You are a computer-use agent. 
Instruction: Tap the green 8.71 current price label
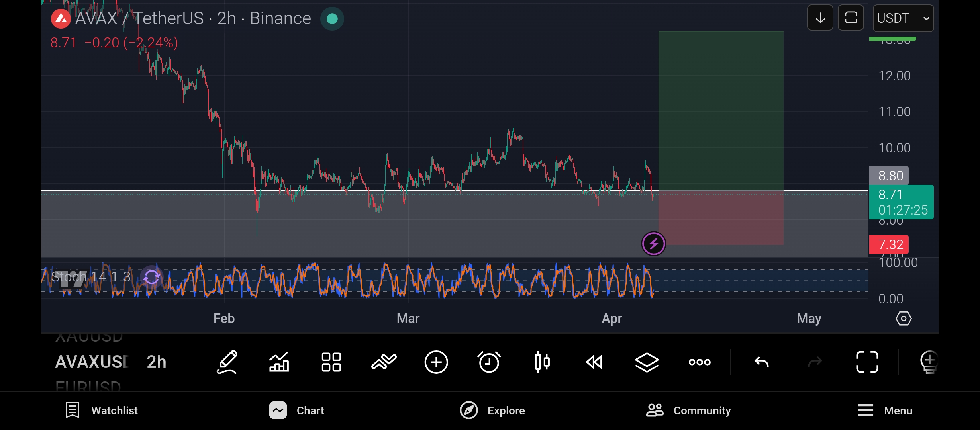901,202
